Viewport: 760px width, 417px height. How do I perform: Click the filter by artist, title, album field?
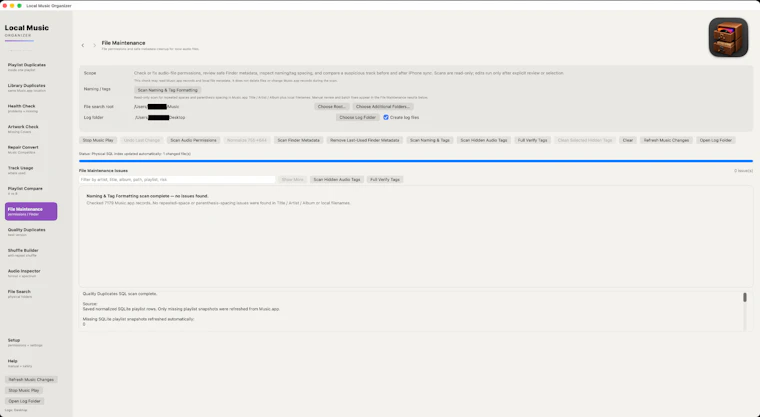pos(177,179)
